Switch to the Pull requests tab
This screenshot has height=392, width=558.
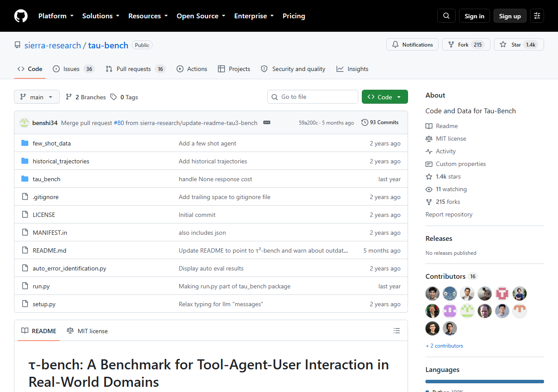tap(136, 69)
